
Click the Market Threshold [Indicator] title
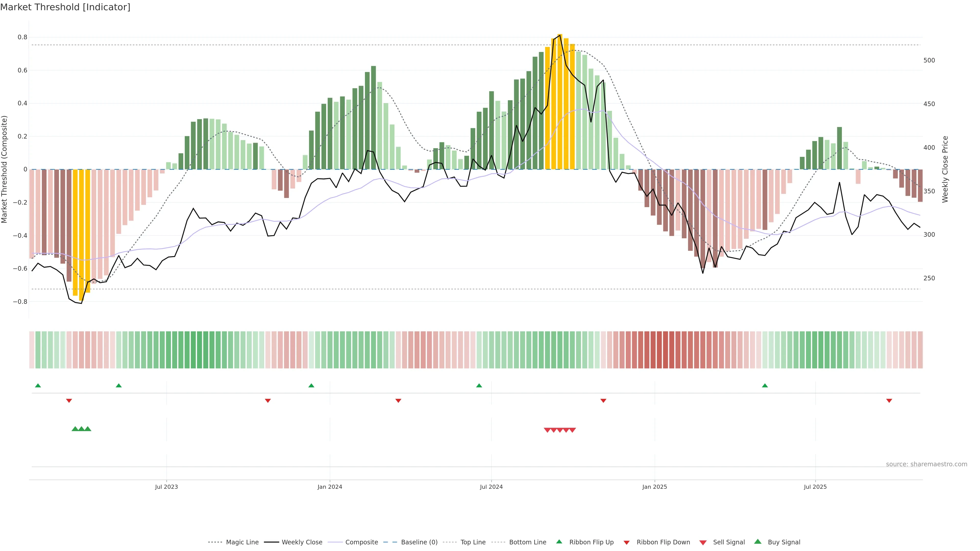pos(65,7)
